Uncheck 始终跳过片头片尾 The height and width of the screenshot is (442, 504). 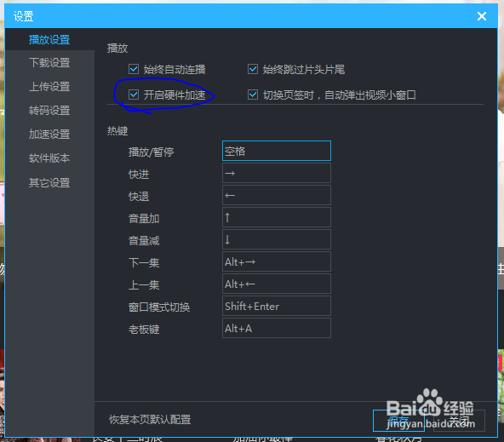pos(253,69)
